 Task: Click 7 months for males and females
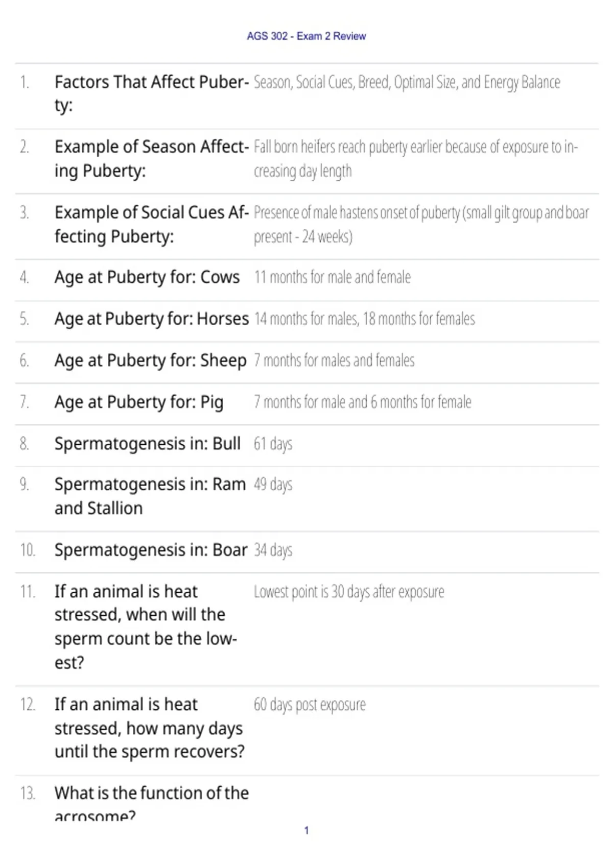coord(334,360)
